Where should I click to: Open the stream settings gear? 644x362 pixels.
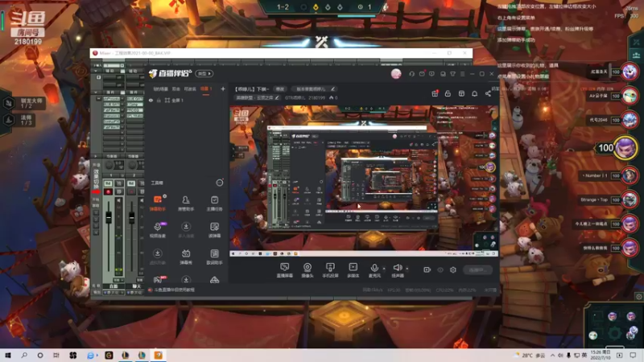coord(453,269)
